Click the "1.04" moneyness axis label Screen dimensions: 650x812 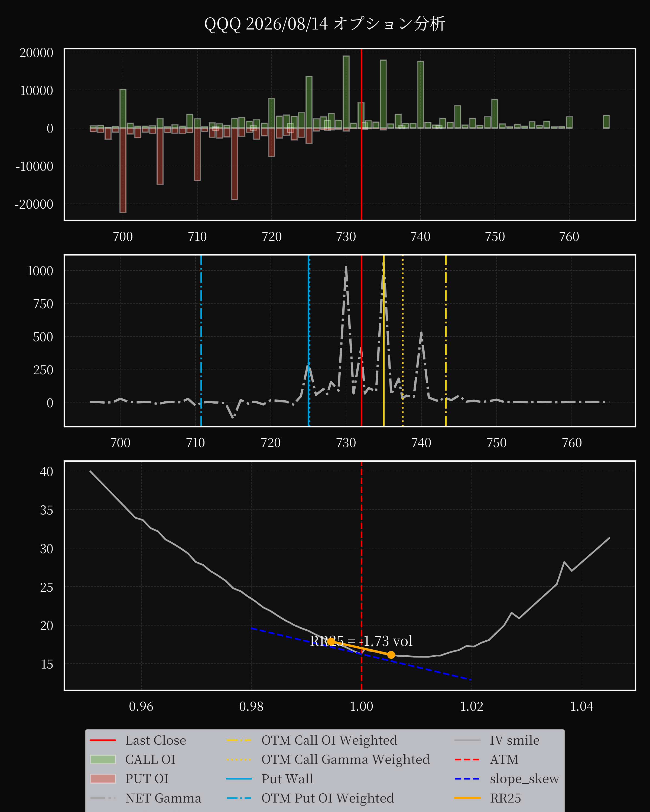582,706
